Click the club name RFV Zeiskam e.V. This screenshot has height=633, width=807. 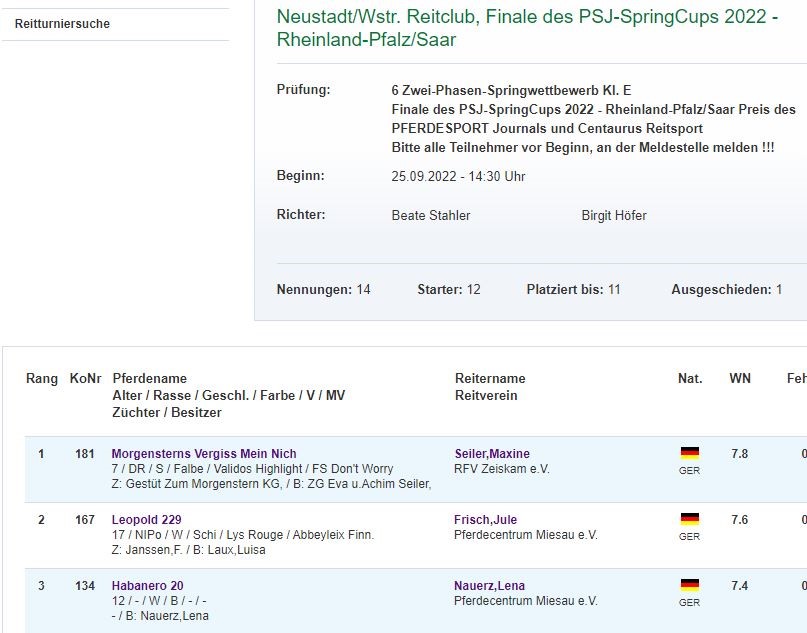click(502, 469)
